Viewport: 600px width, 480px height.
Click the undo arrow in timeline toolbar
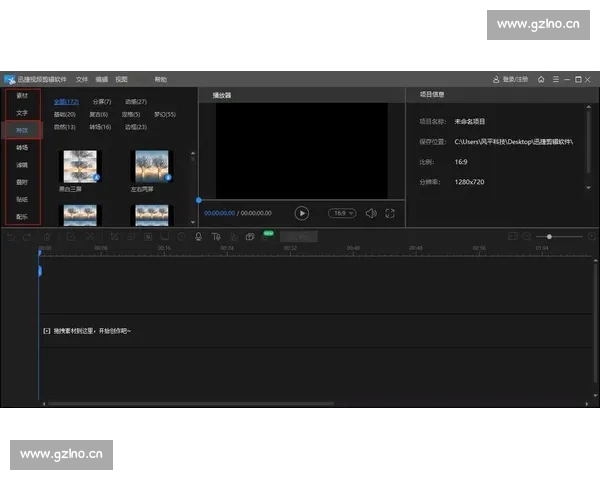tap(12, 237)
